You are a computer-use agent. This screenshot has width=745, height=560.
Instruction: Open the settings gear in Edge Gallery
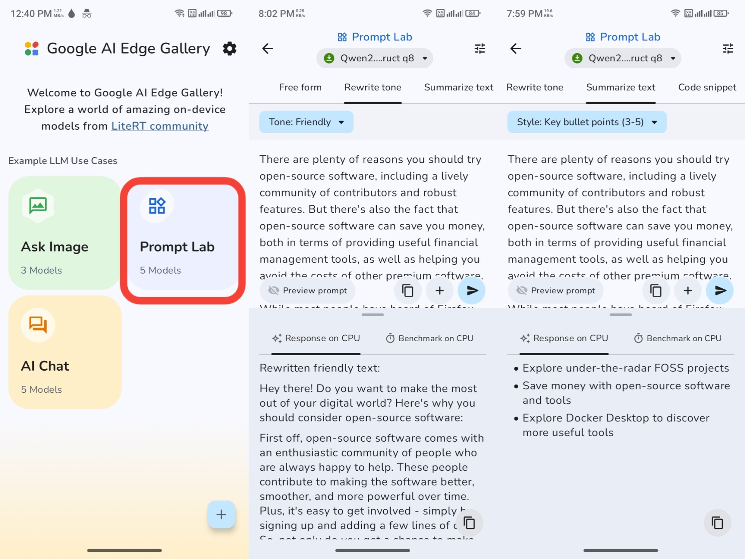[x=229, y=49]
